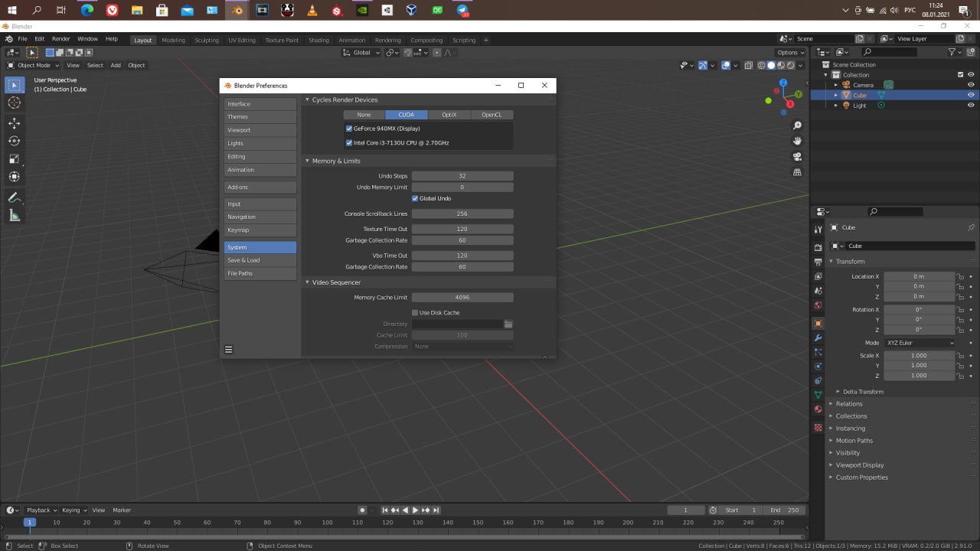The height and width of the screenshot is (551, 980).
Task: Select the Annotate pencil tool
Action: 14,197
